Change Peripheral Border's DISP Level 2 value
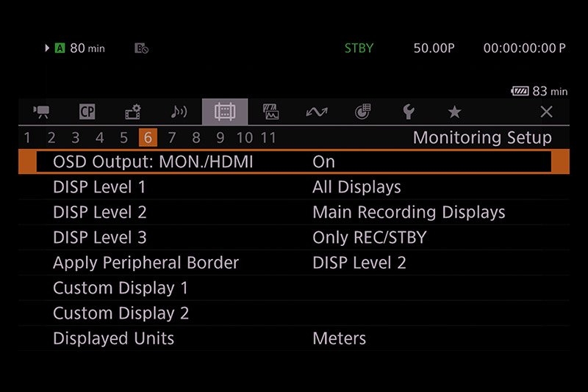588x392 pixels. pos(359,263)
